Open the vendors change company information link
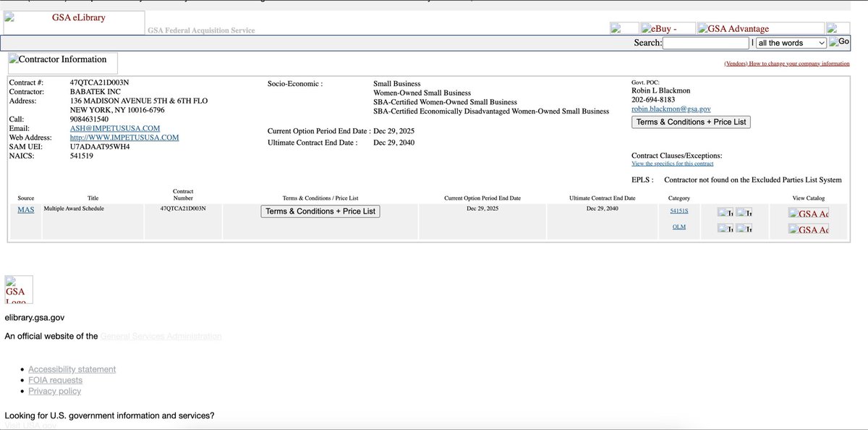The image size is (868, 430). [x=787, y=64]
